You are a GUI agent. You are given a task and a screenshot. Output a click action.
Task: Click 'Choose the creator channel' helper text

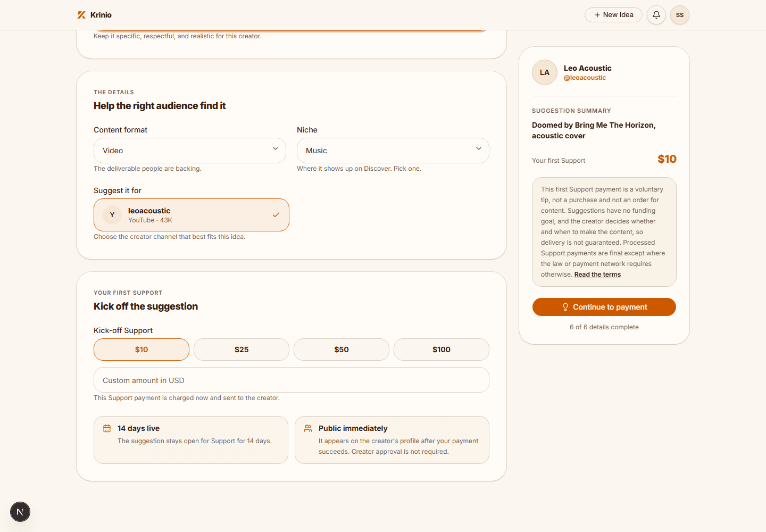tap(169, 237)
